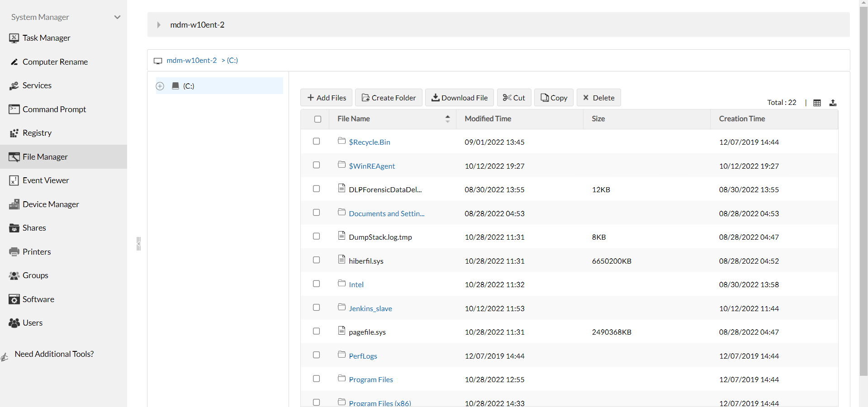The height and width of the screenshot is (407, 868).
Task: Click the mdm-w10ent-2 breadcrumb link
Action: [192, 60]
